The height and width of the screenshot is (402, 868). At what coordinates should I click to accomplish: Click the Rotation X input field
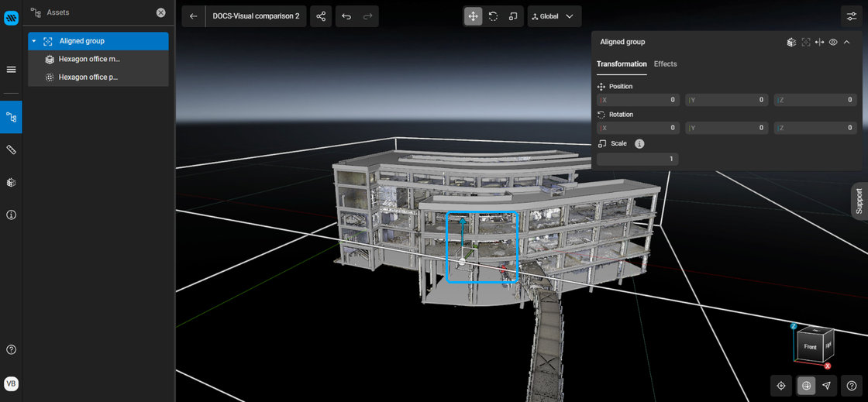[x=639, y=128]
